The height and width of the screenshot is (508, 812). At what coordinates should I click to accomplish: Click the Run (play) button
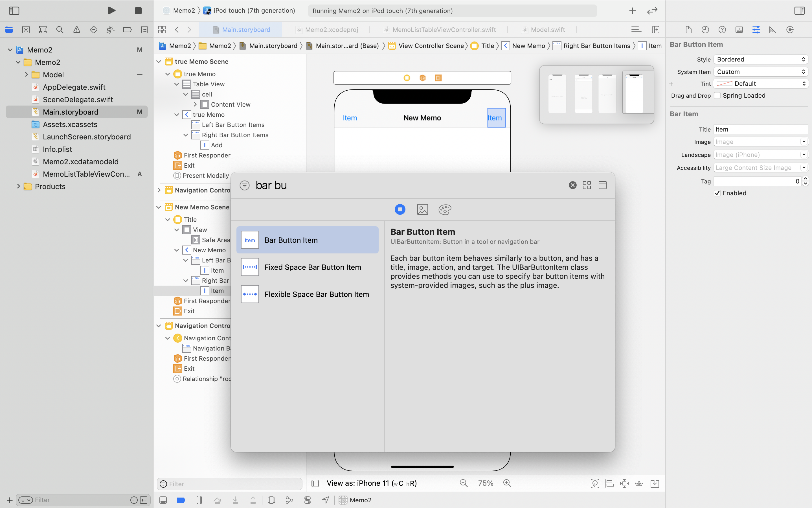pos(111,10)
